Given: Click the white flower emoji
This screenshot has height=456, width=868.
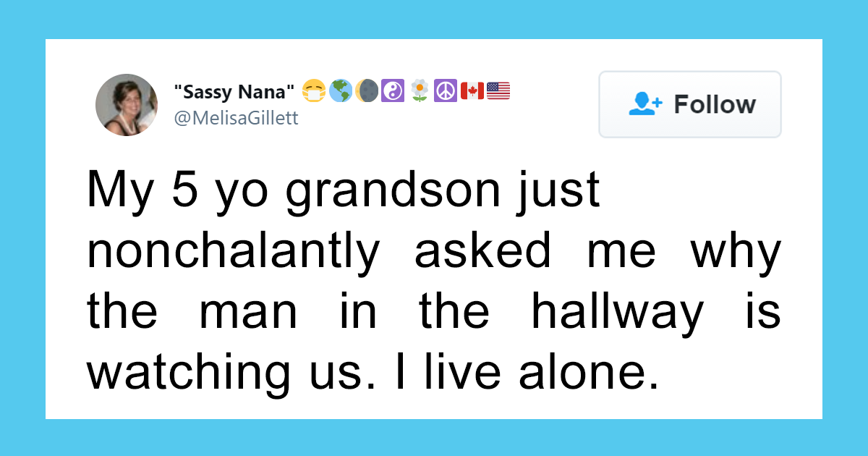Looking at the screenshot, I should click(420, 91).
